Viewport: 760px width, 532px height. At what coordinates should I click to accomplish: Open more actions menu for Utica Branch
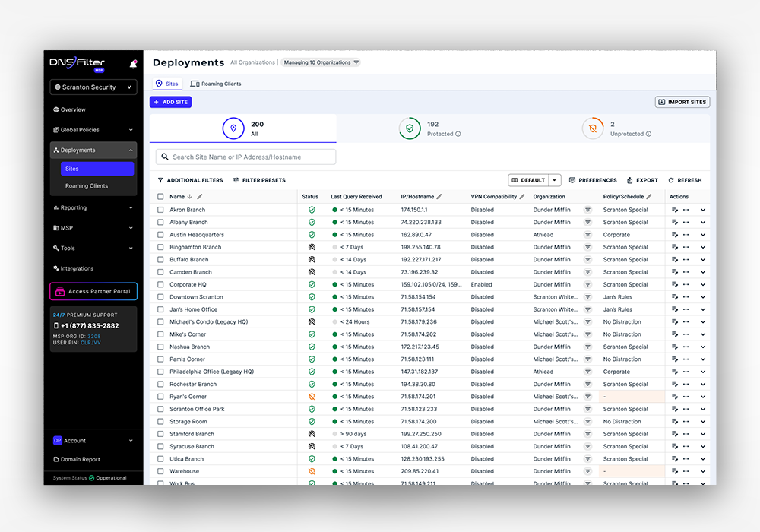coord(686,459)
